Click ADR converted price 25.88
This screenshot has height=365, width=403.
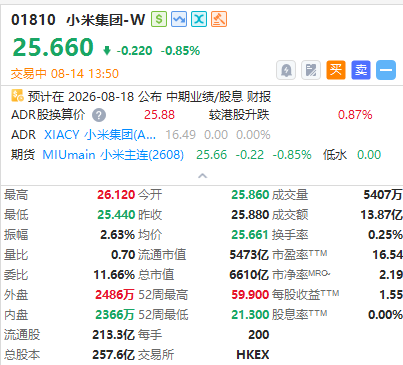coord(159,115)
